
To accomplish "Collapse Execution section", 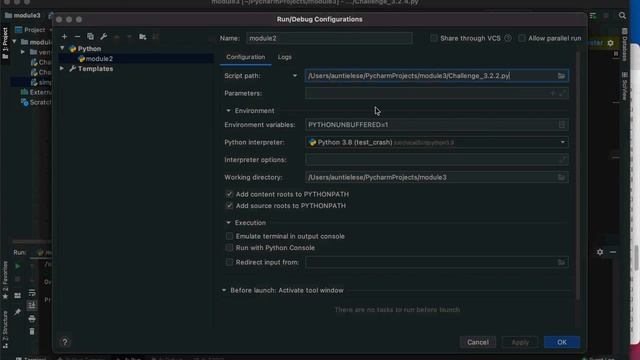I will (x=228, y=223).
